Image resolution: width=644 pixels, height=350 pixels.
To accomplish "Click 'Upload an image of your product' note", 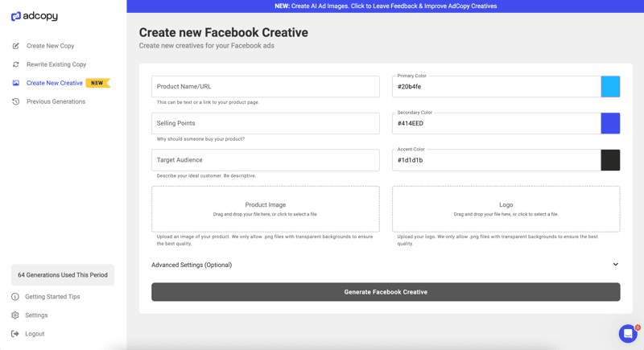I will tap(265, 240).
